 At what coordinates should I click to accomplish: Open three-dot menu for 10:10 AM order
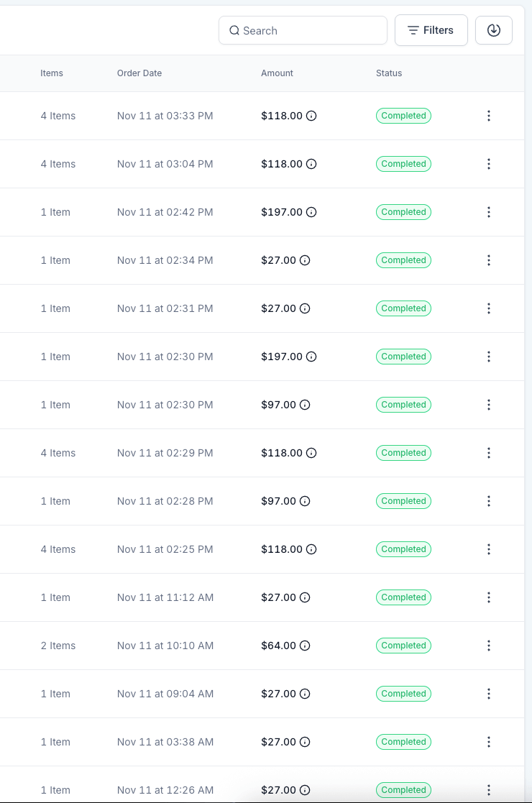[489, 646]
